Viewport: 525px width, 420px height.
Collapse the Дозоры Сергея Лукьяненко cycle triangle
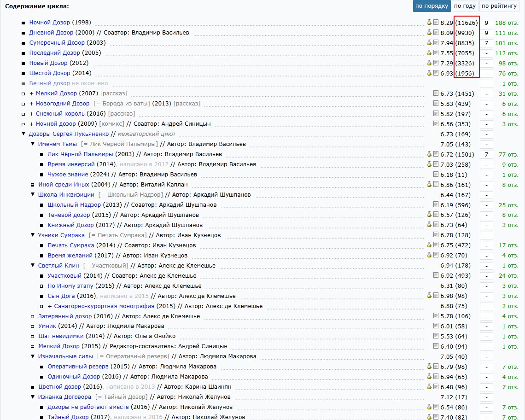pyautogui.click(x=23, y=134)
